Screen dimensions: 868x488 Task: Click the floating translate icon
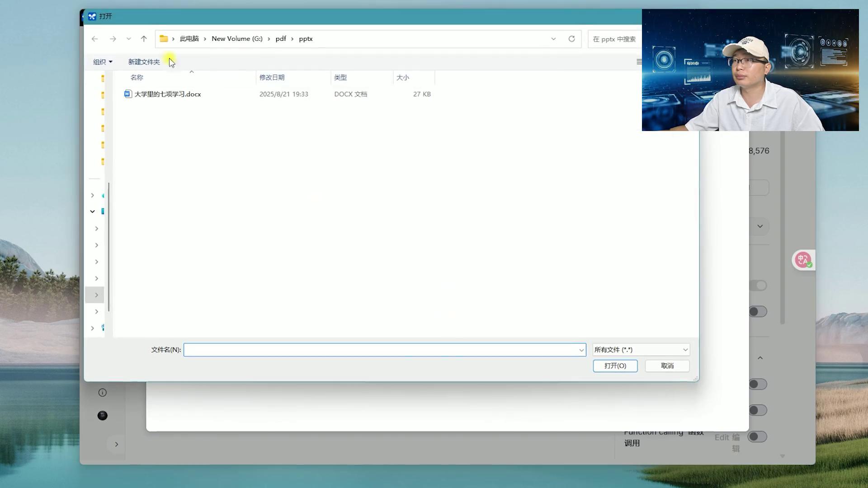[x=803, y=260]
